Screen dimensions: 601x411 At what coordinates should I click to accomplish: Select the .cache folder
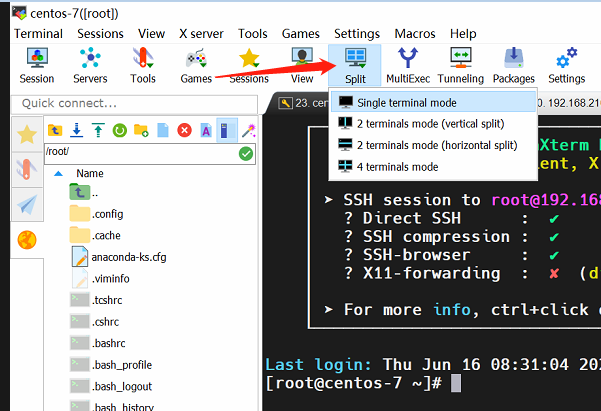pos(95,235)
